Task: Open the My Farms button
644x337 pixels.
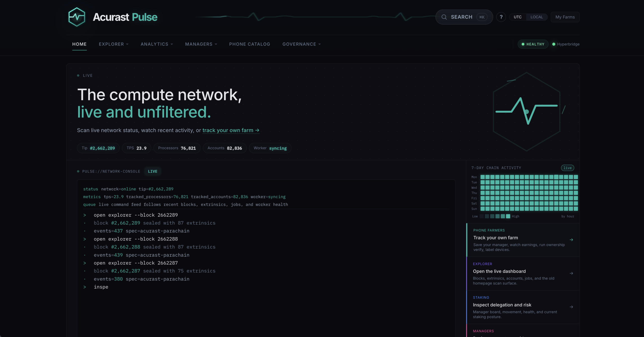Action: coord(565,17)
